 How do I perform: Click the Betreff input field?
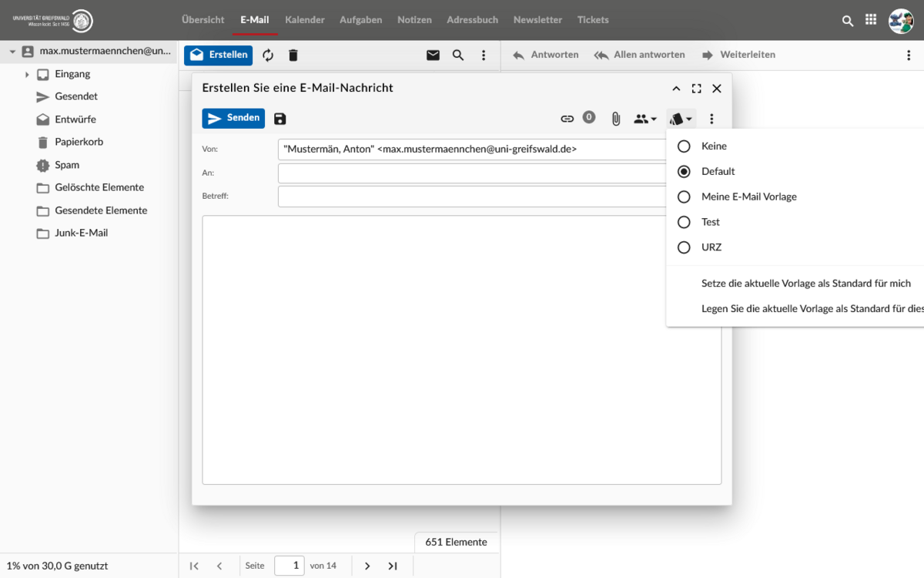click(471, 197)
